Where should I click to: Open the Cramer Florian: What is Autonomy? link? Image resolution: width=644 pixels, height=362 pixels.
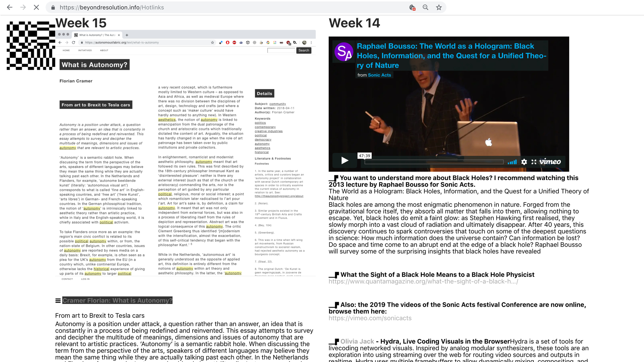click(117, 301)
